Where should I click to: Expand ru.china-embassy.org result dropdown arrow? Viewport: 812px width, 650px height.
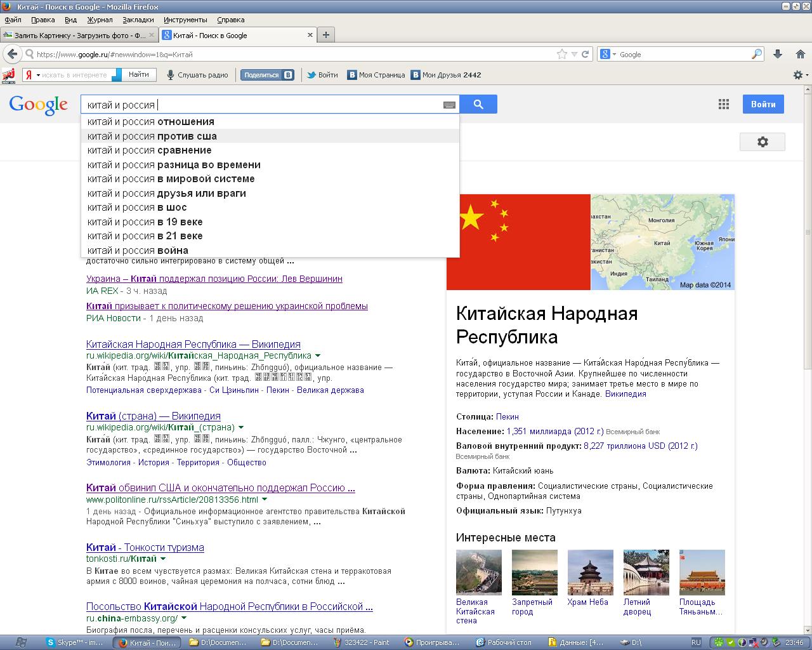click(x=184, y=618)
